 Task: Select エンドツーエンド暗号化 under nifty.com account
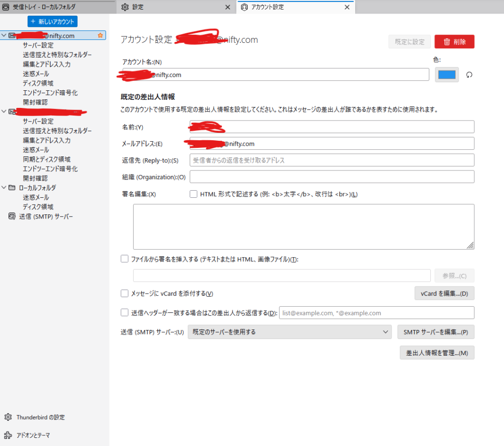tap(50, 93)
